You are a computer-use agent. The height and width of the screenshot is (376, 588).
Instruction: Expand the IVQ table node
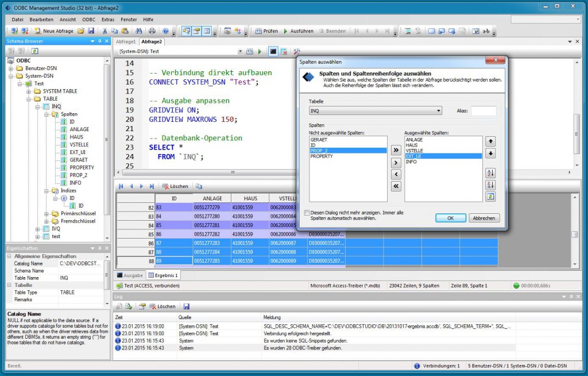tap(38, 229)
